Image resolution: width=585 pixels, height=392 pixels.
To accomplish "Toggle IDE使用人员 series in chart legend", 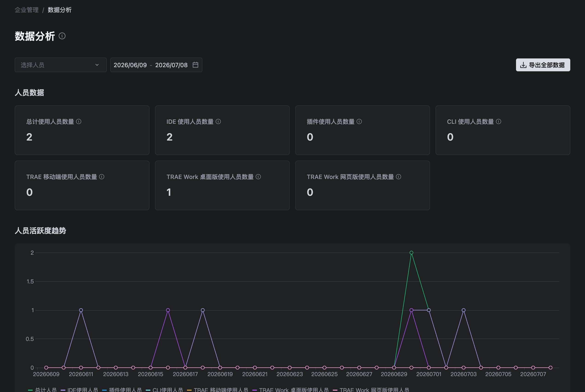I will (x=79, y=389).
